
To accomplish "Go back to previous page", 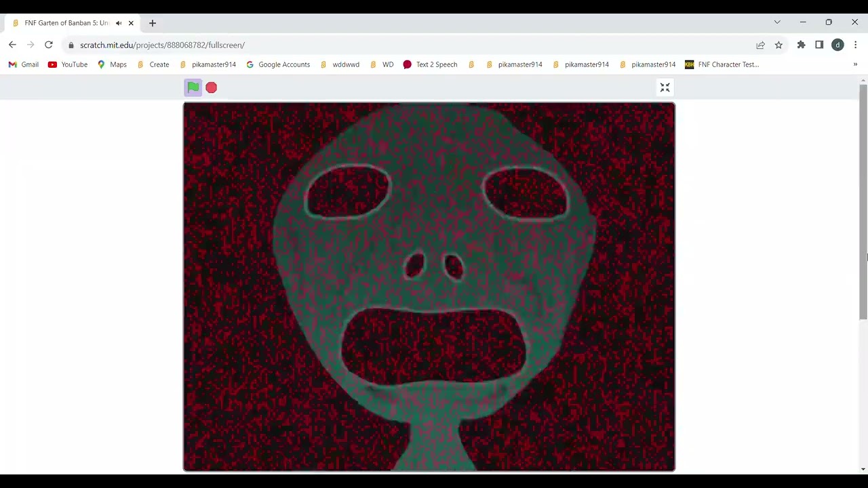I will pyautogui.click(x=12, y=45).
